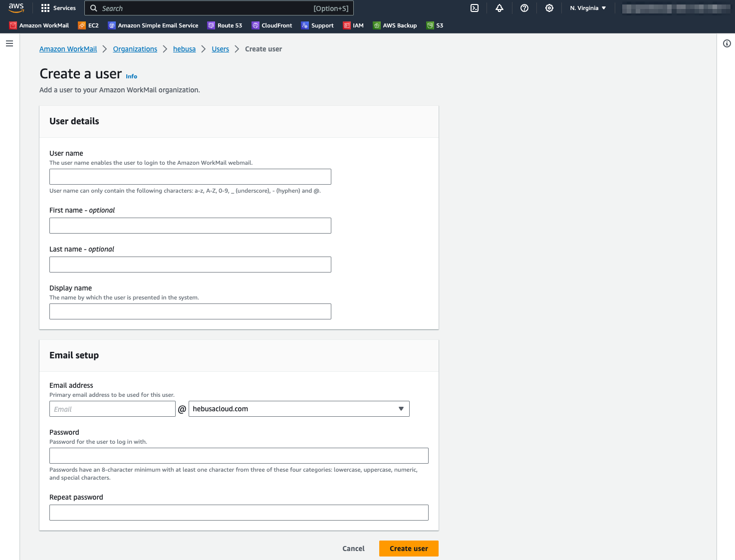Open the notifications bell

[499, 8]
